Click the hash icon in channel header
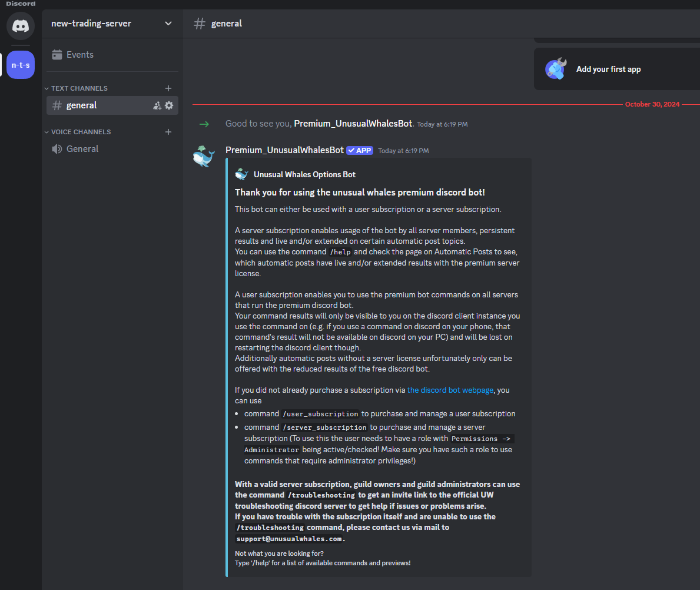The height and width of the screenshot is (590, 700). click(200, 23)
